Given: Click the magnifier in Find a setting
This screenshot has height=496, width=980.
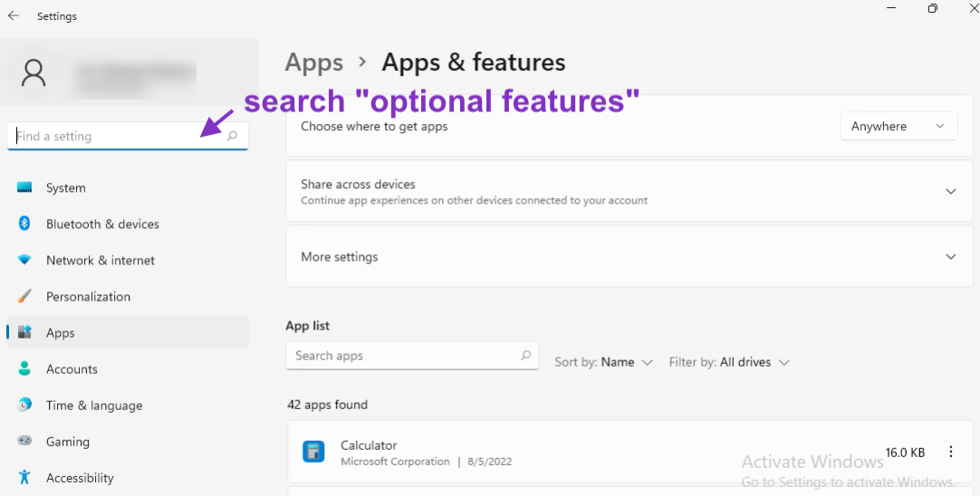Looking at the screenshot, I should click(x=232, y=136).
